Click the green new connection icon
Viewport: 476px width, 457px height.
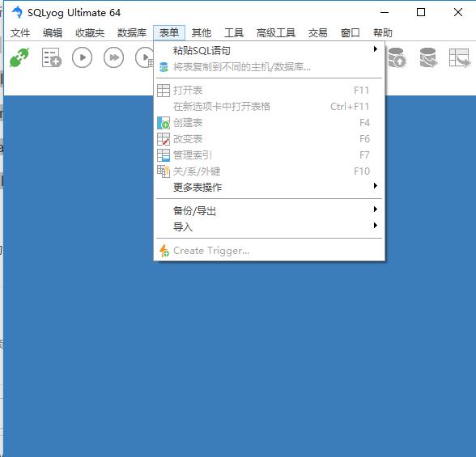pyautogui.click(x=19, y=57)
